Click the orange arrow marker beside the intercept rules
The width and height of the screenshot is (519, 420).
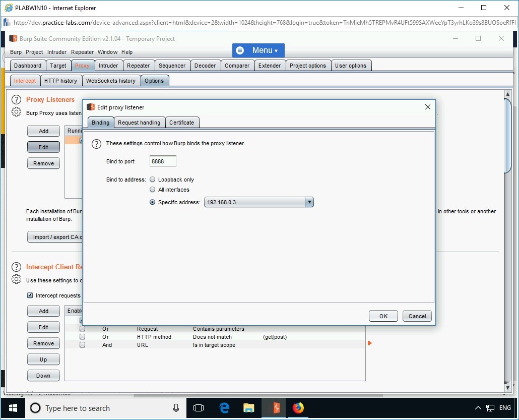[370, 342]
